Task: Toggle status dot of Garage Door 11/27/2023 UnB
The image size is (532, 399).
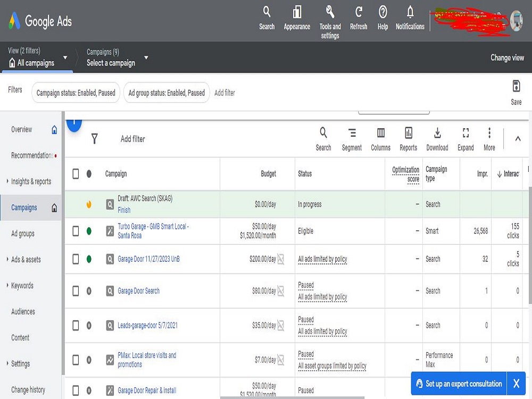Action: (89, 259)
